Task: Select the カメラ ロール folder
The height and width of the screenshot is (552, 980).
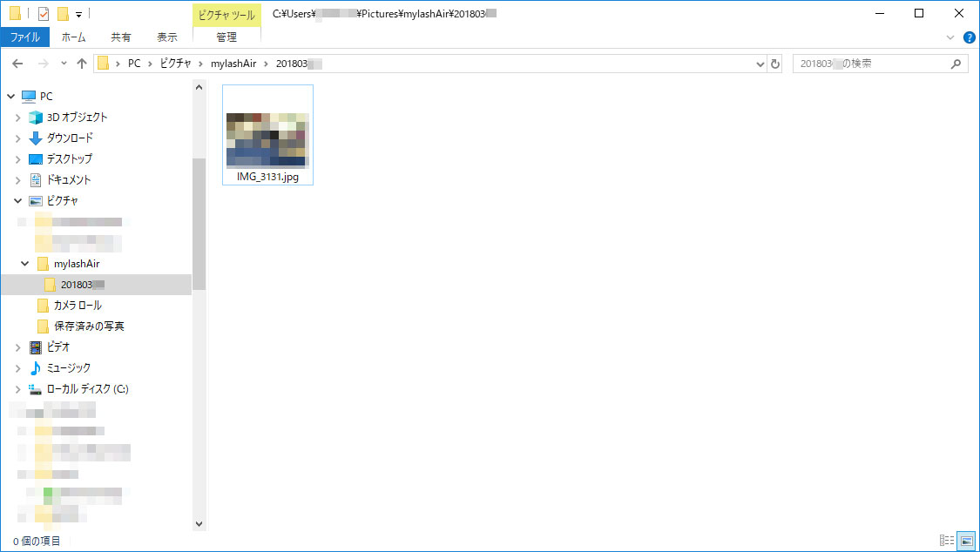Action: 77,306
